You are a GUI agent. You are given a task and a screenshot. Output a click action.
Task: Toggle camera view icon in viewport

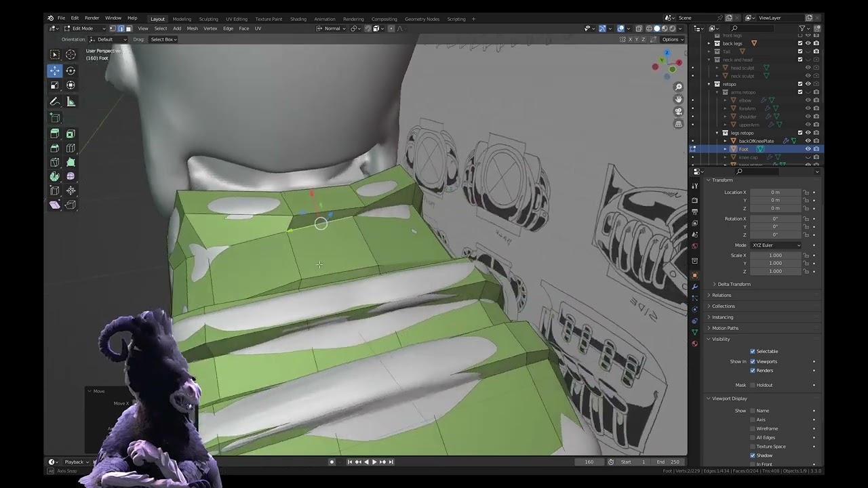(x=678, y=111)
